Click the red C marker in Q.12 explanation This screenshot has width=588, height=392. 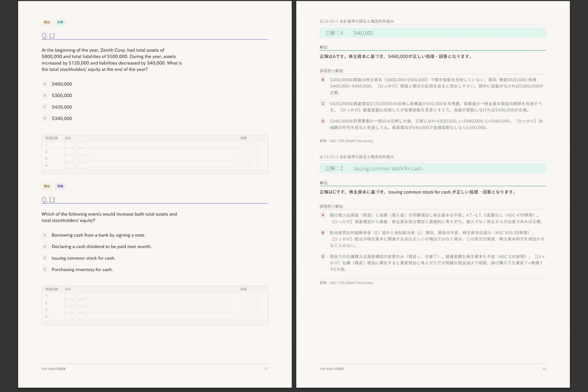[323, 104]
